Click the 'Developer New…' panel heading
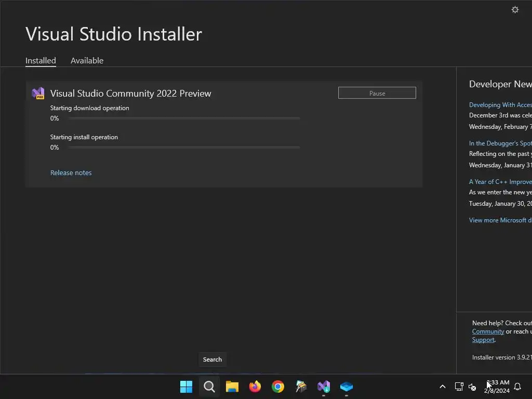The image size is (532, 399). click(500, 84)
